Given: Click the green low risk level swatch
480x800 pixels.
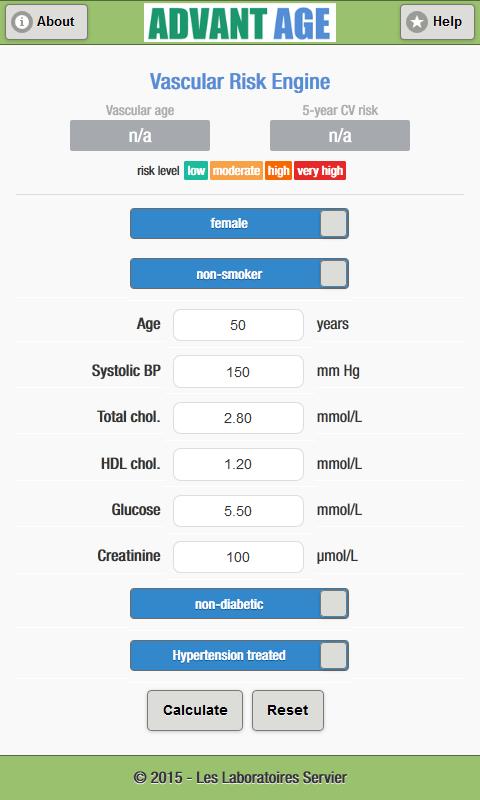Looking at the screenshot, I should click(x=196, y=170).
